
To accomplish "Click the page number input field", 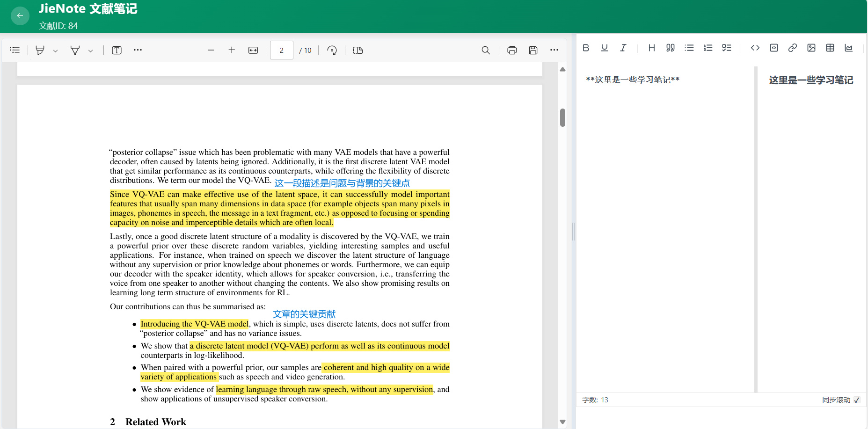I will 282,50.
